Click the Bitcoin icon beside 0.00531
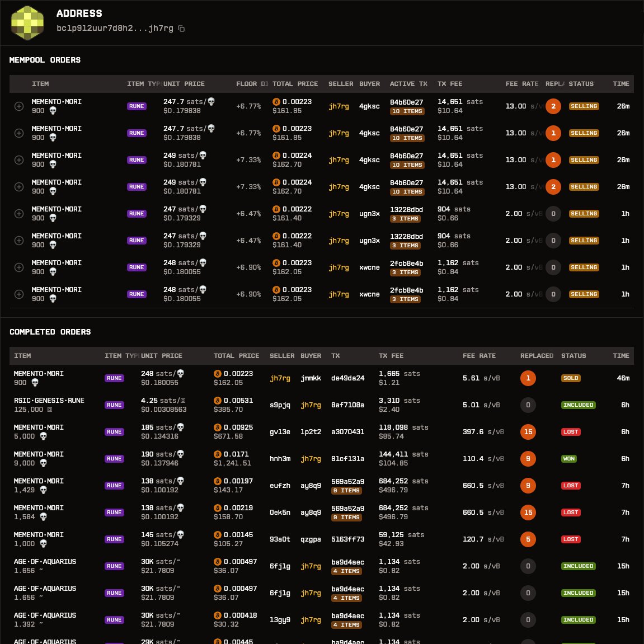This screenshot has height=644, width=644. pos(218,401)
